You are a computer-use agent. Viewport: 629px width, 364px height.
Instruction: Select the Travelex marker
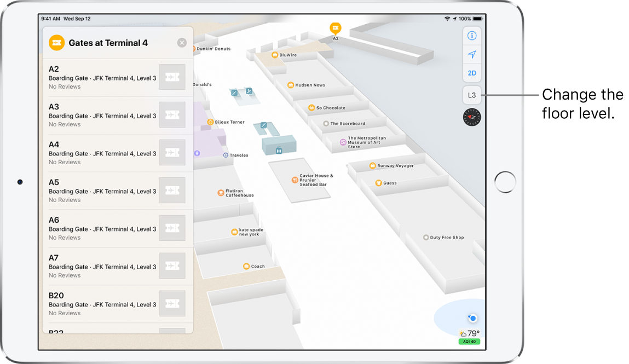tap(226, 155)
